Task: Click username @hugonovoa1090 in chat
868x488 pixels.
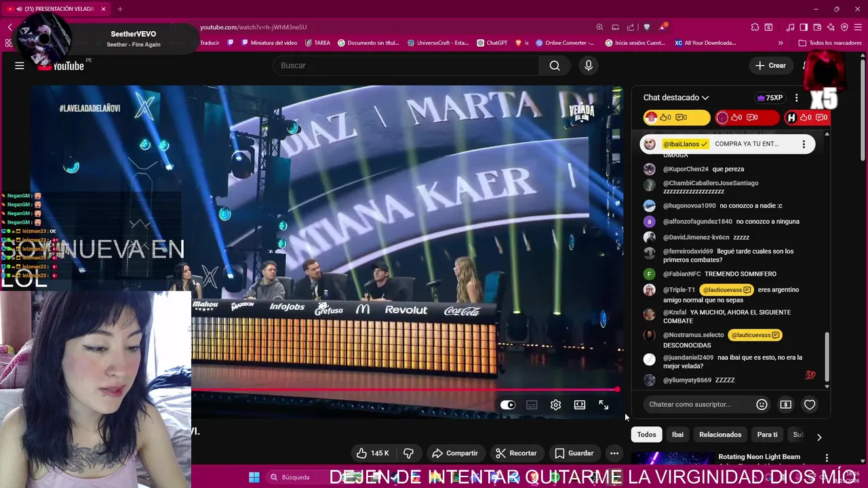Action: (689, 206)
